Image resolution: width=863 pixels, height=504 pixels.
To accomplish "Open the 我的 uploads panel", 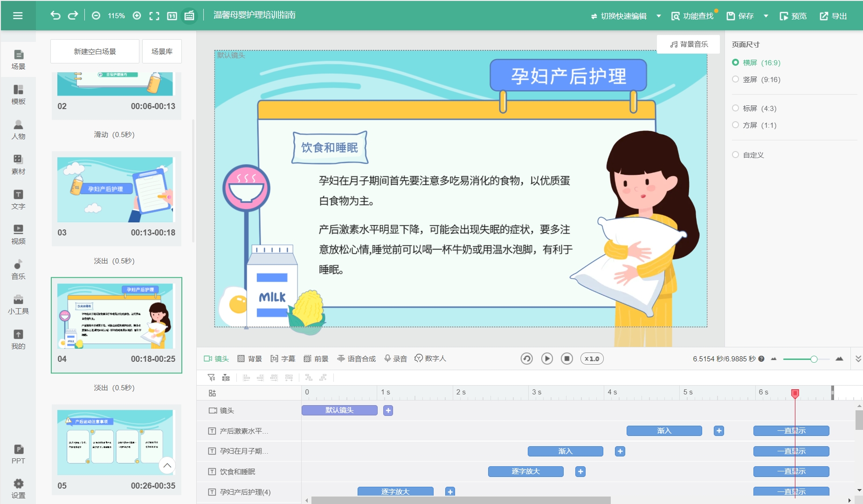I will [x=18, y=339].
